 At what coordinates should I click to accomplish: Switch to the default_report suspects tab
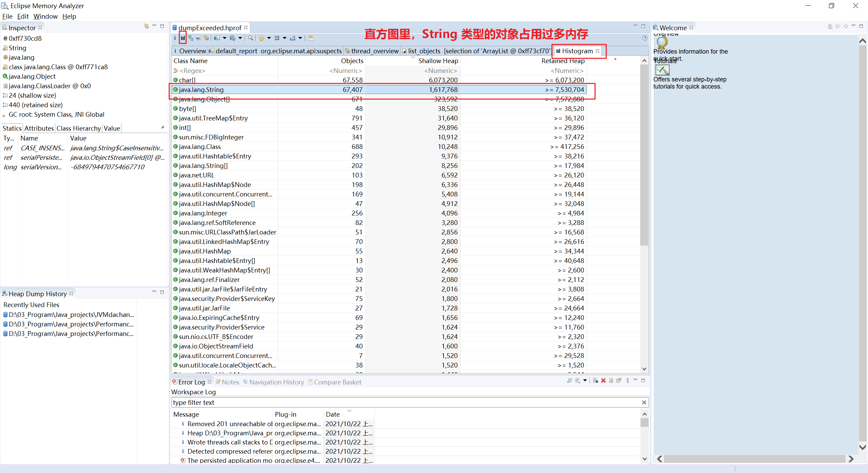click(x=275, y=51)
